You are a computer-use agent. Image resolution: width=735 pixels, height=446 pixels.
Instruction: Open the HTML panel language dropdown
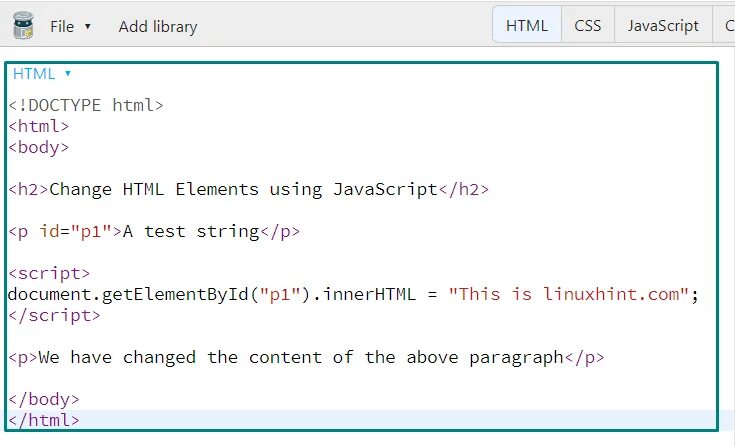point(42,74)
